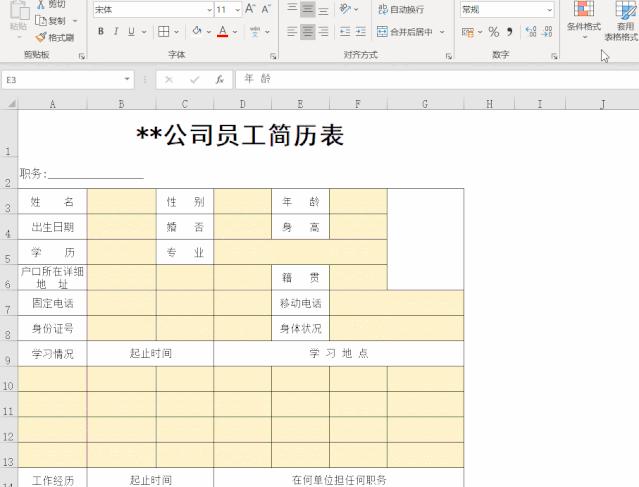Screen dimensions: 639x487
Task: Select cell labeled 移动电话
Action: point(300,303)
